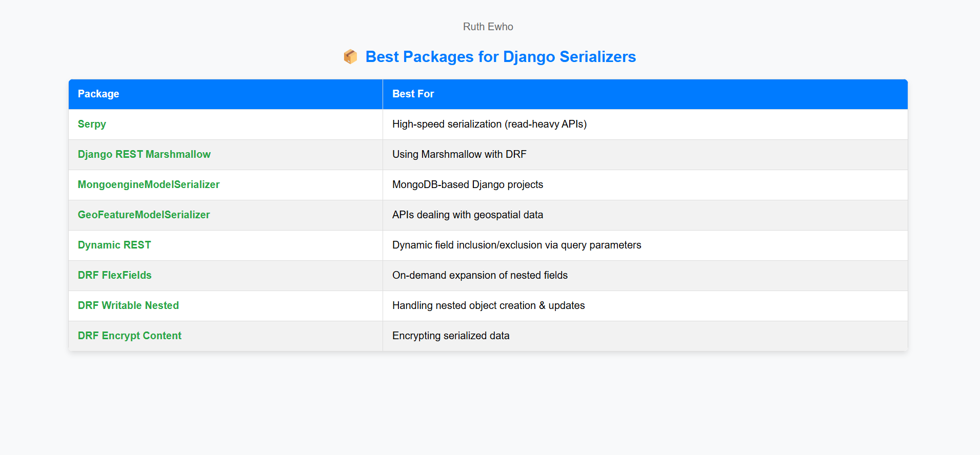Click the Best Packages for Django Serializers heading
This screenshot has width=980, height=455.
[x=501, y=57]
